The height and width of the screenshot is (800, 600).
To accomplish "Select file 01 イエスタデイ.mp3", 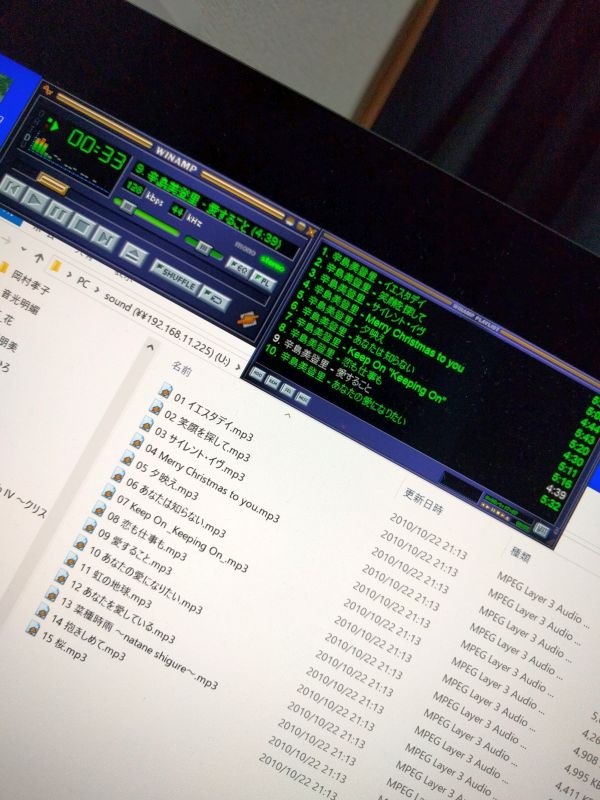I will [213, 417].
